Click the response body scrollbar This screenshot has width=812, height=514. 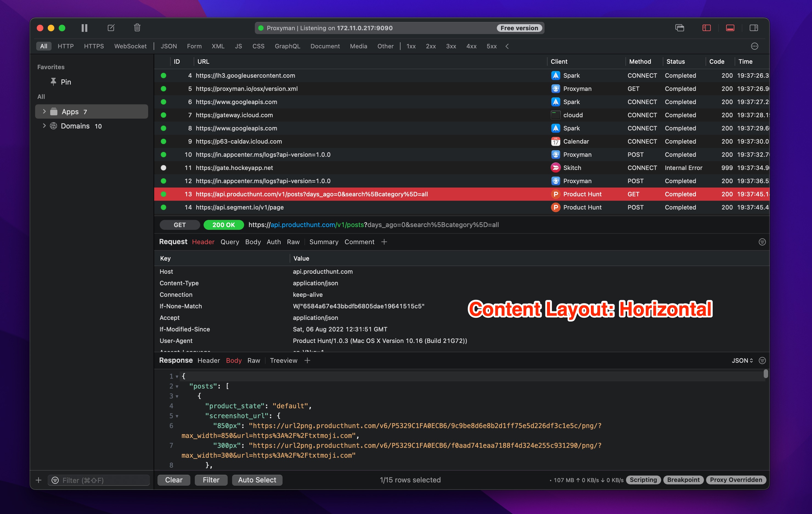tap(766, 375)
